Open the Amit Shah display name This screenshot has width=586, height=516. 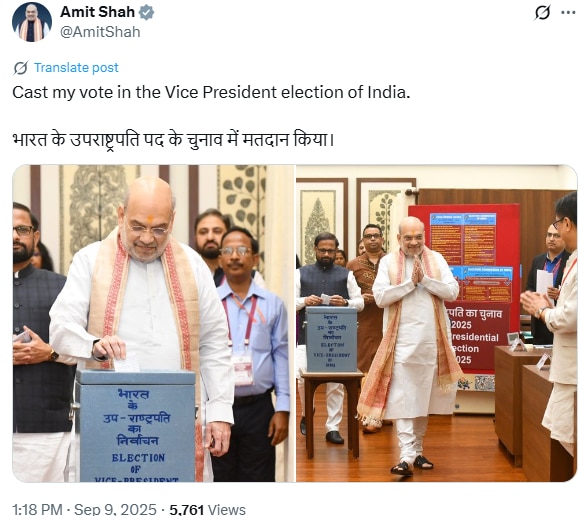click(x=97, y=12)
